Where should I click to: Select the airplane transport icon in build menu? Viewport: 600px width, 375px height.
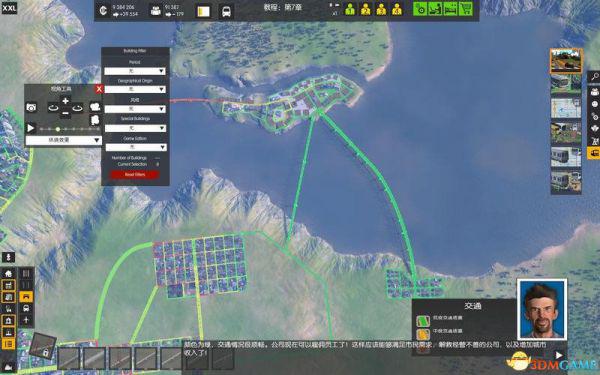click(26, 320)
